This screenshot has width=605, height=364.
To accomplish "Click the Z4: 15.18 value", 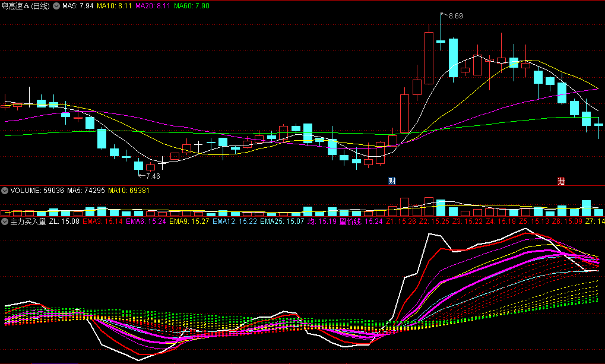I will [501, 221].
